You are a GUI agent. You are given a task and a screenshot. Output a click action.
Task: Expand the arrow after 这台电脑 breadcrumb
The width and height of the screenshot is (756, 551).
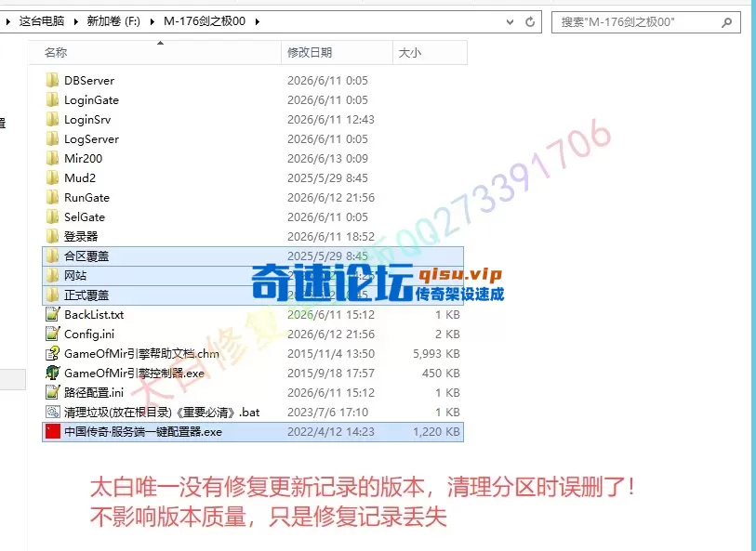(x=75, y=21)
